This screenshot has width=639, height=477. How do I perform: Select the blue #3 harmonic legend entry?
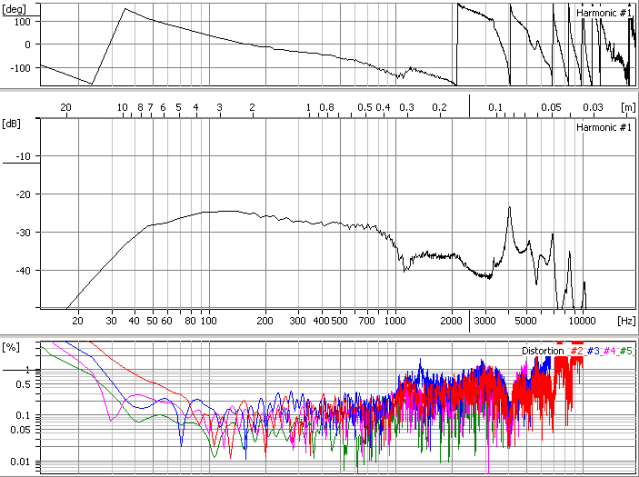pos(592,351)
